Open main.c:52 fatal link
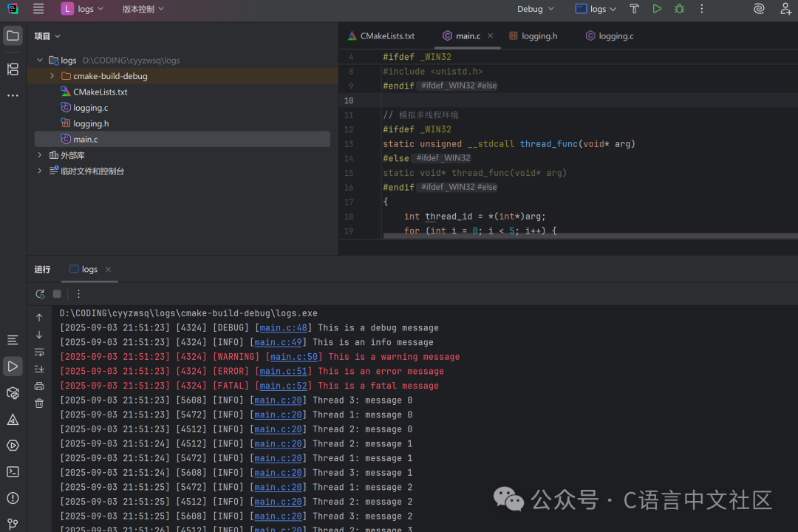Viewport: 798px width, 532px height. click(284, 386)
